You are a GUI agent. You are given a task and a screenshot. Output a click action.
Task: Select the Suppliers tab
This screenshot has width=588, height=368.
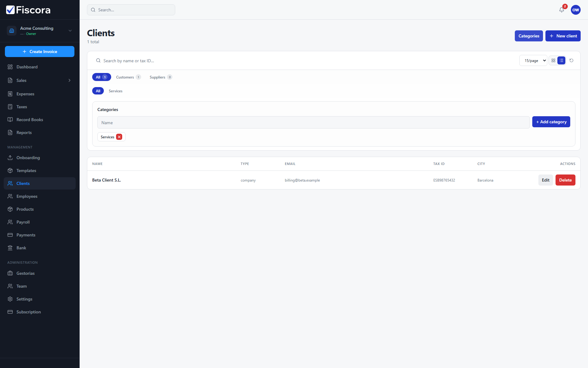coord(161,77)
